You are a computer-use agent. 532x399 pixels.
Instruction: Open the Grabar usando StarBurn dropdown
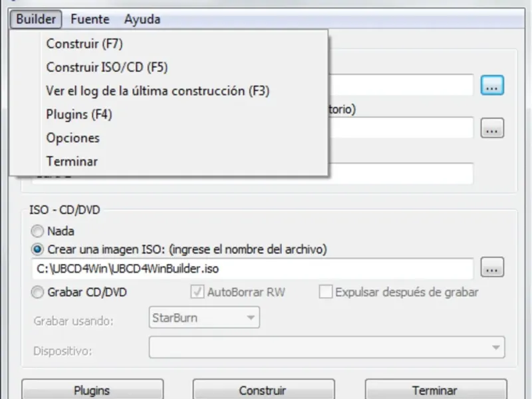[203, 318]
